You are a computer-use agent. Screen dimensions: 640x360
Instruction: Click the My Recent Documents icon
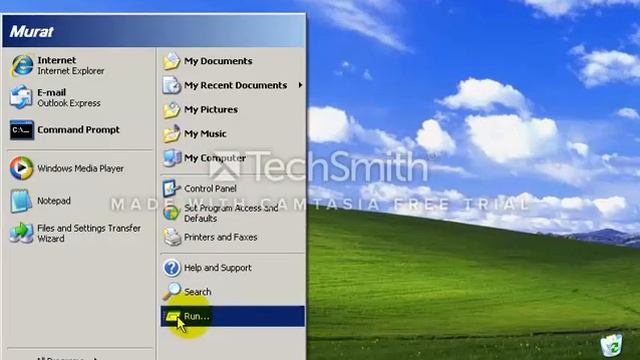point(171,85)
